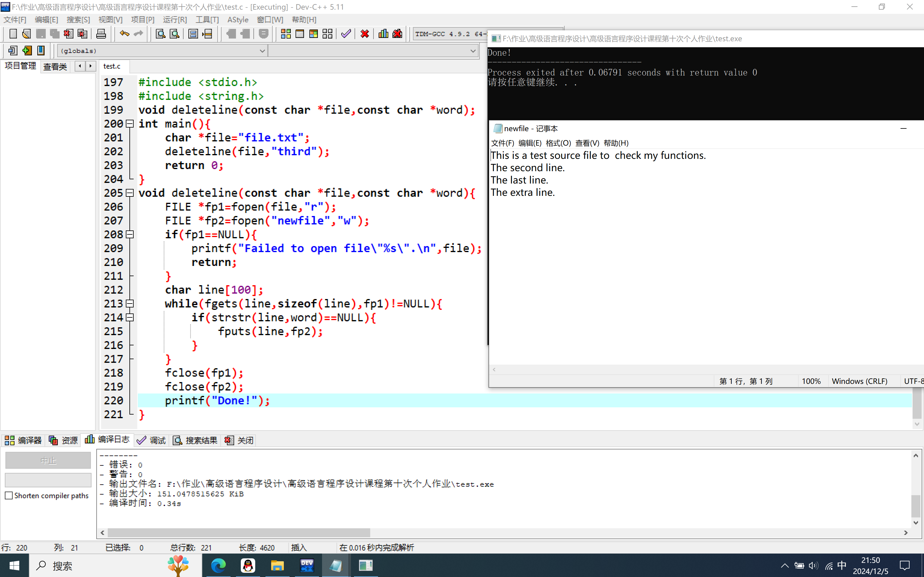This screenshot has width=924, height=577.
Task: Click the green plus insert icon
Action: (x=27, y=50)
